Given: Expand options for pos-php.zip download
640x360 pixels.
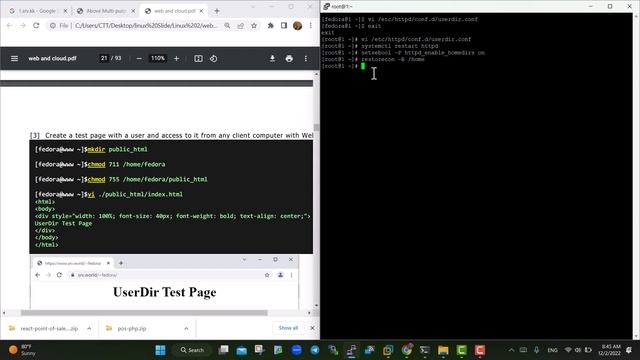Looking at the screenshot, I should pyautogui.click(x=186, y=328).
